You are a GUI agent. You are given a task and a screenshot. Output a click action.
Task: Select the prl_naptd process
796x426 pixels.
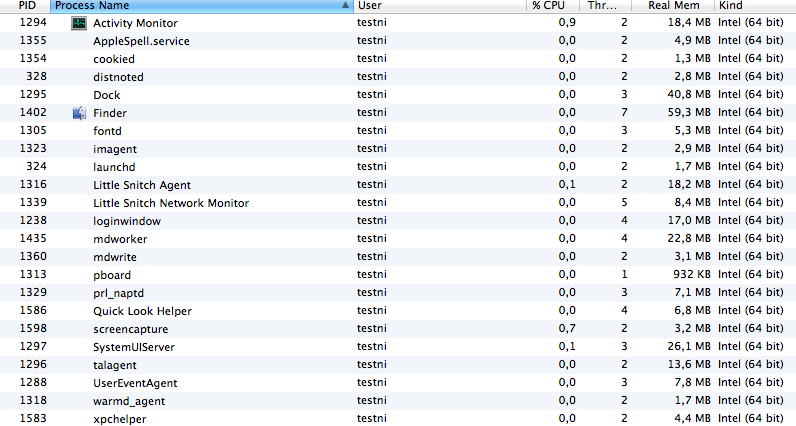pos(118,293)
